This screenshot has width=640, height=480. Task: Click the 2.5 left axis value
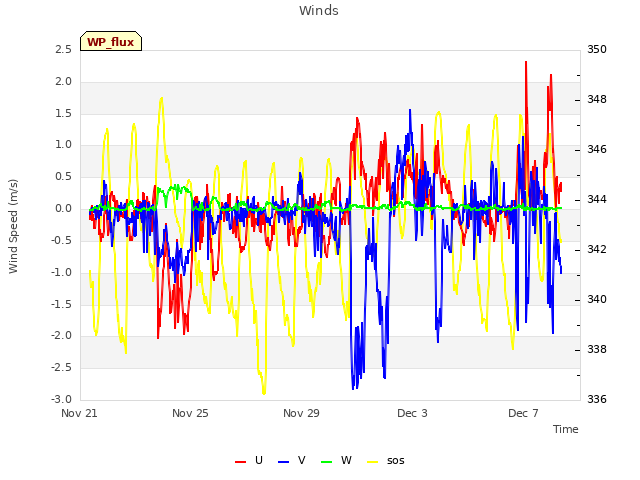tap(63, 49)
